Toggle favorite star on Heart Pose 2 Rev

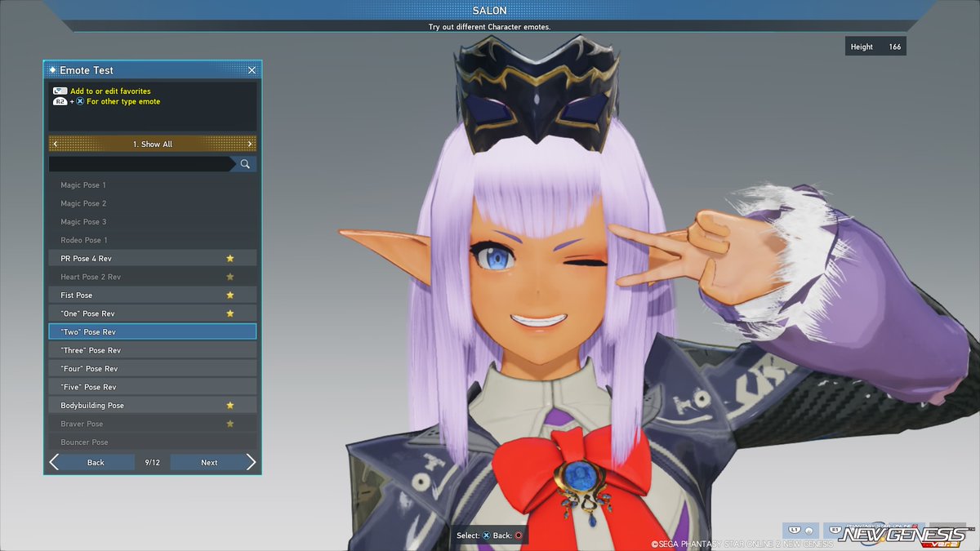(x=230, y=277)
